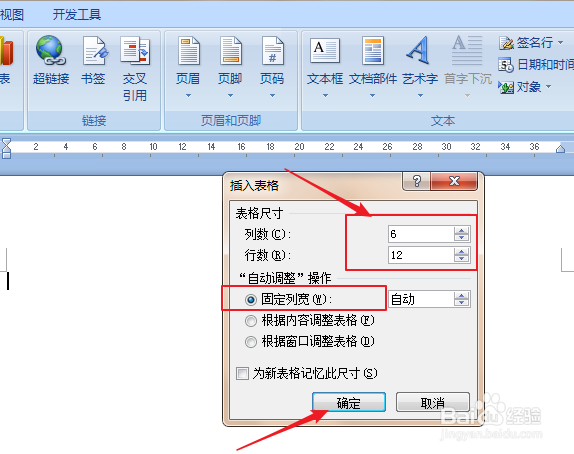Open the 页码 page number menu
This screenshot has width=574, height=454.
272,67
